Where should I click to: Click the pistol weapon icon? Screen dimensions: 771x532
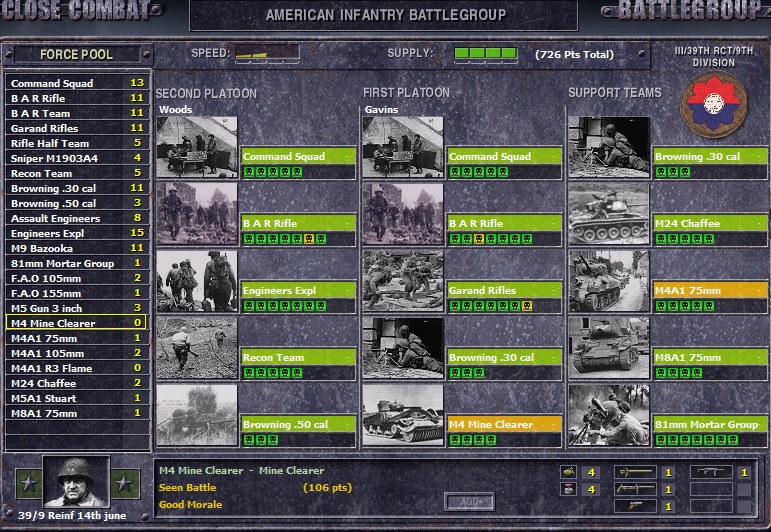(635, 506)
